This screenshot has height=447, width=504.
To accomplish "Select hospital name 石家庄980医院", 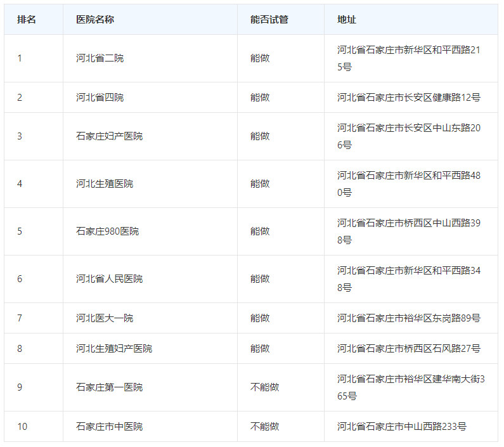I will [x=108, y=231].
